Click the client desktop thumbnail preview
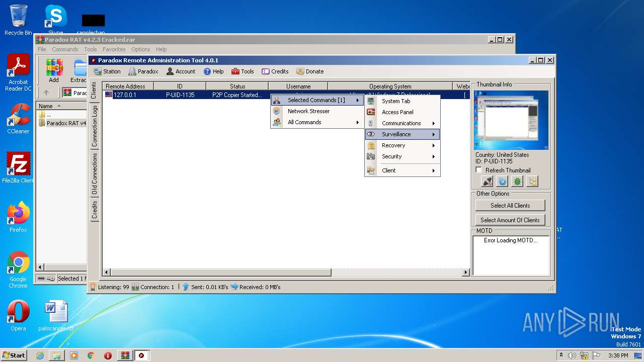The width and height of the screenshot is (644, 362). click(x=511, y=120)
